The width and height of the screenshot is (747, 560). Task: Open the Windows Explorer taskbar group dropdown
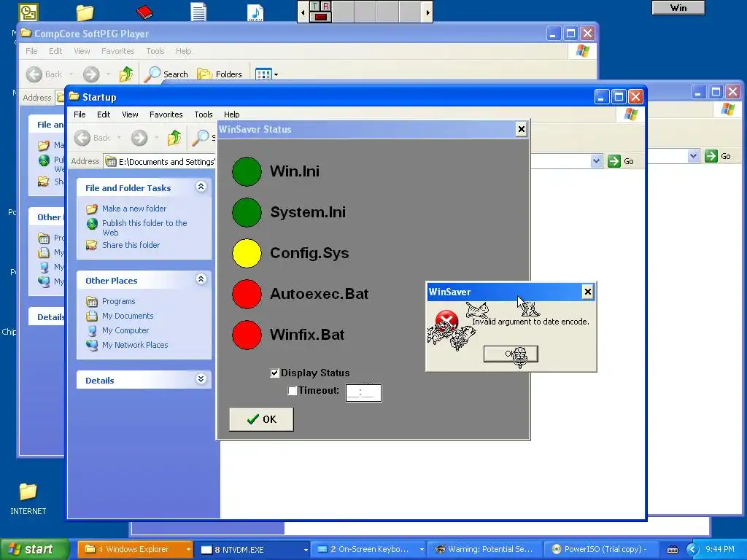188,550
